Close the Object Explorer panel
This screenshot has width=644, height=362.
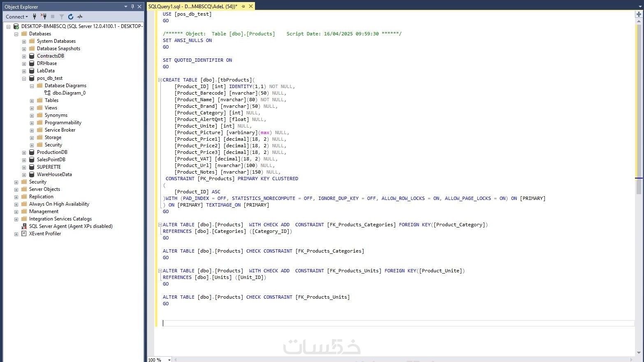click(x=139, y=7)
